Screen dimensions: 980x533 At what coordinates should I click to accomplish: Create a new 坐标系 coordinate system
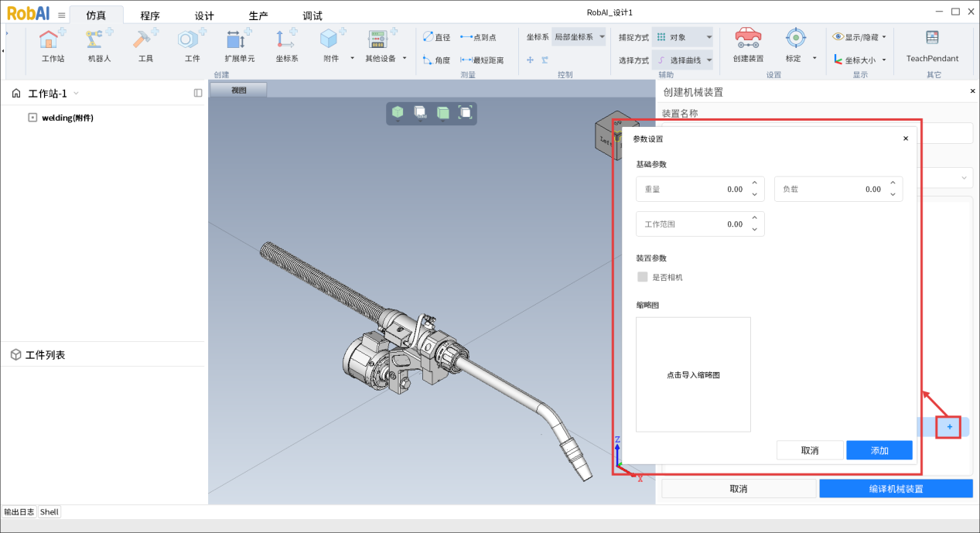(x=286, y=45)
